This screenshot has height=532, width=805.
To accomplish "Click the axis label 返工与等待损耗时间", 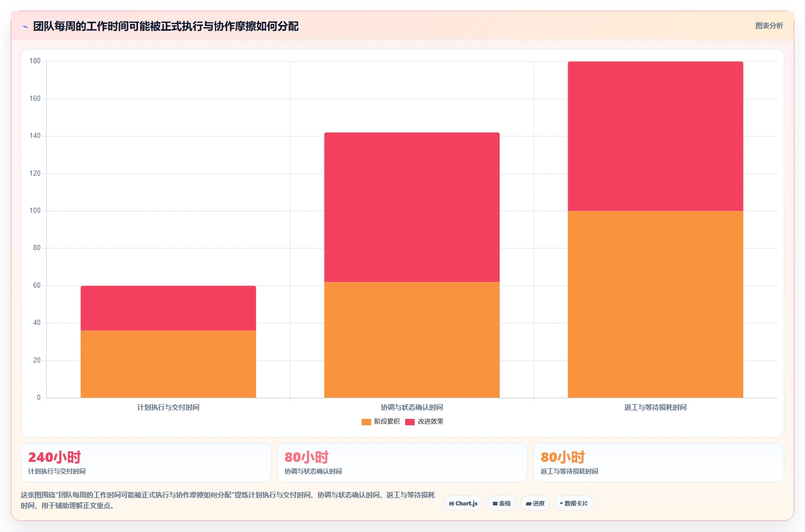I will tap(655, 407).
